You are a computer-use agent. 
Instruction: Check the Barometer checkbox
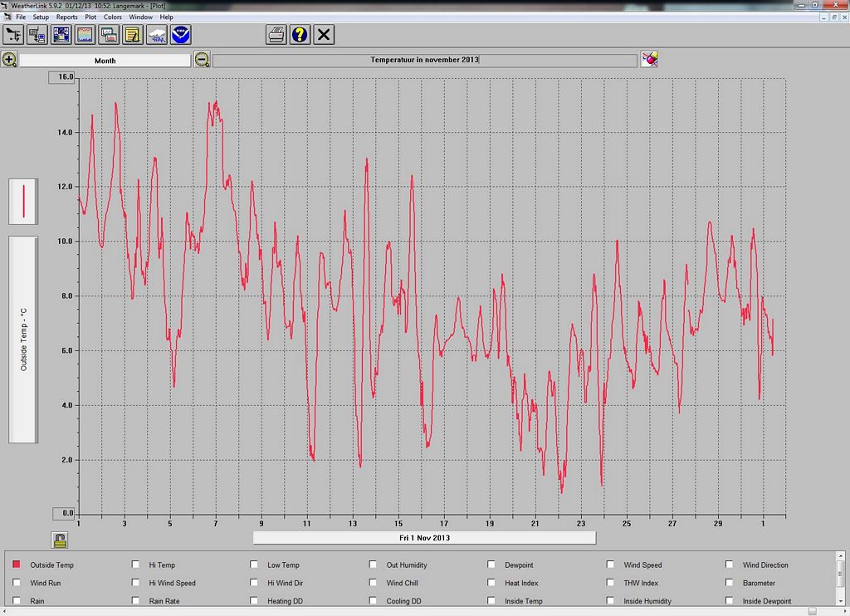pyautogui.click(x=729, y=583)
